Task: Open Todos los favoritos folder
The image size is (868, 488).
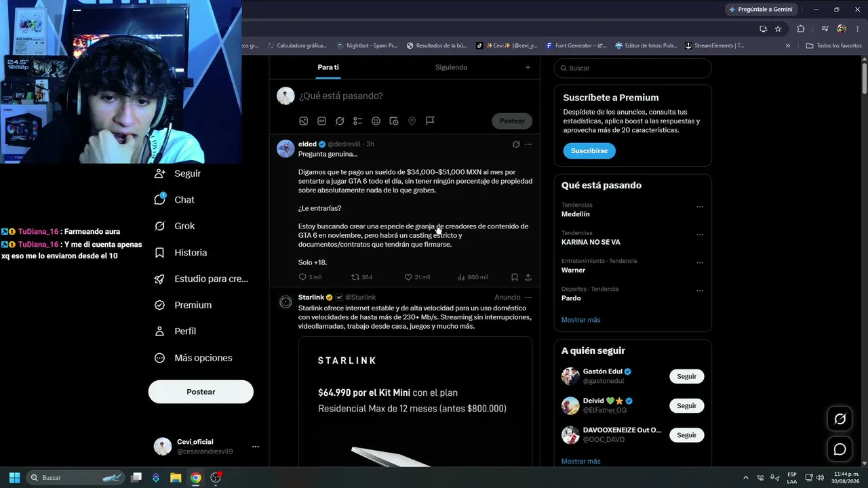Action: (x=833, y=45)
